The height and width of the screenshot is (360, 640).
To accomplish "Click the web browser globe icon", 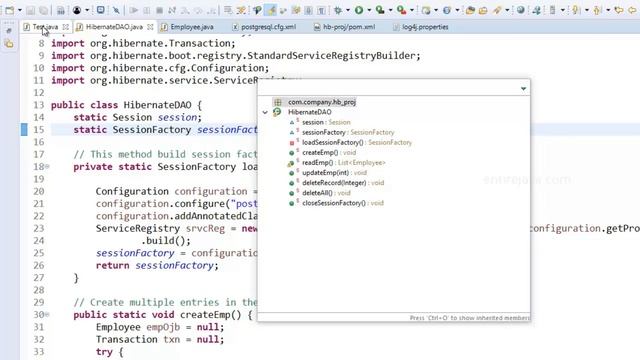I will point(520,10).
